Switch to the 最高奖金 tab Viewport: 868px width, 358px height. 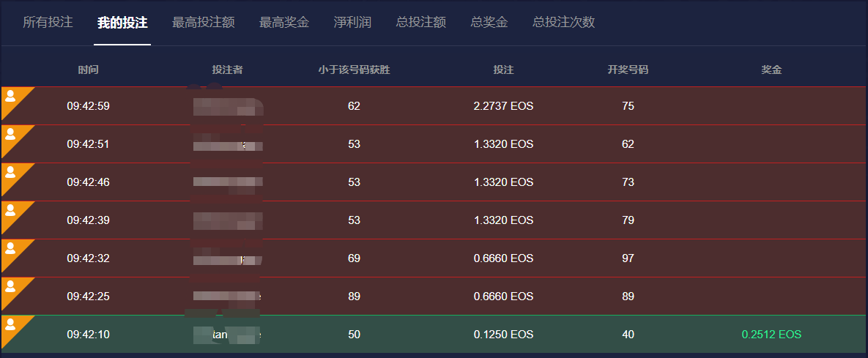pyautogui.click(x=284, y=23)
